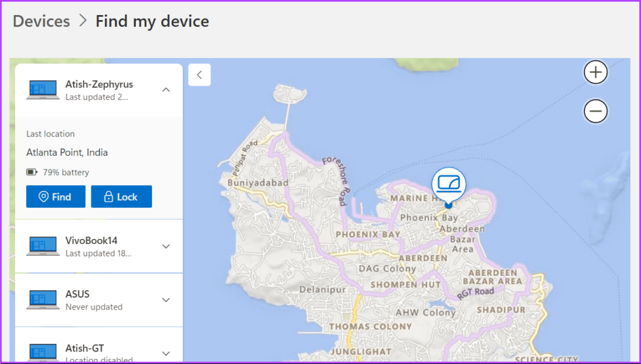
Task: Open the Devices breadcrumb link
Action: pos(41,21)
